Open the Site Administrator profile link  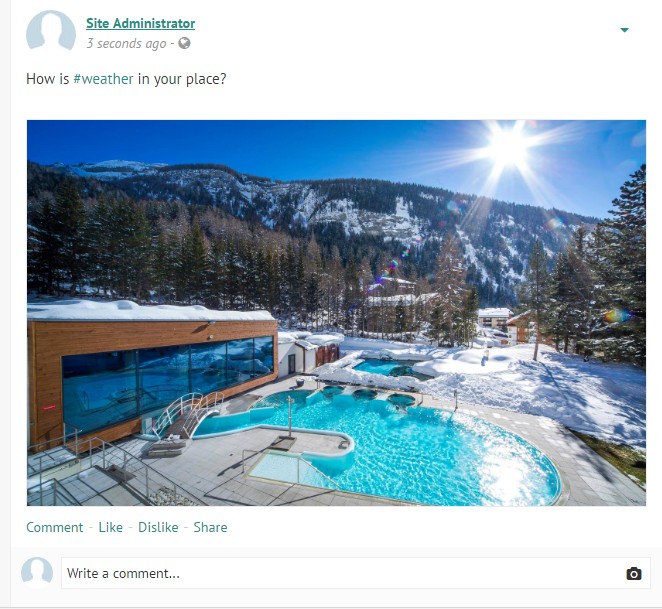pyautogui.click(x=141, y=23)
